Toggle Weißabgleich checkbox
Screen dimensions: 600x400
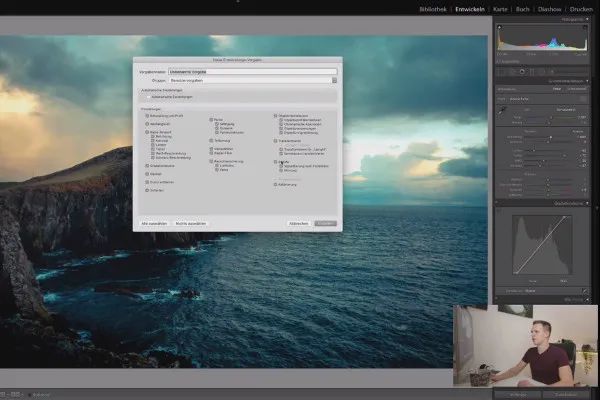pyautogui.click(x=147, y=124)
